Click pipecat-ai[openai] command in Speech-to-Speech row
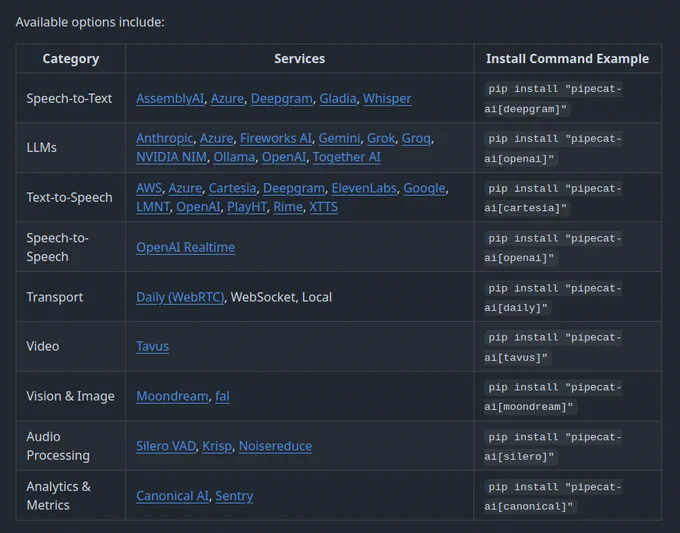This screenshot has width=680, height=533. pyautogui.click(x=553, y=248)
